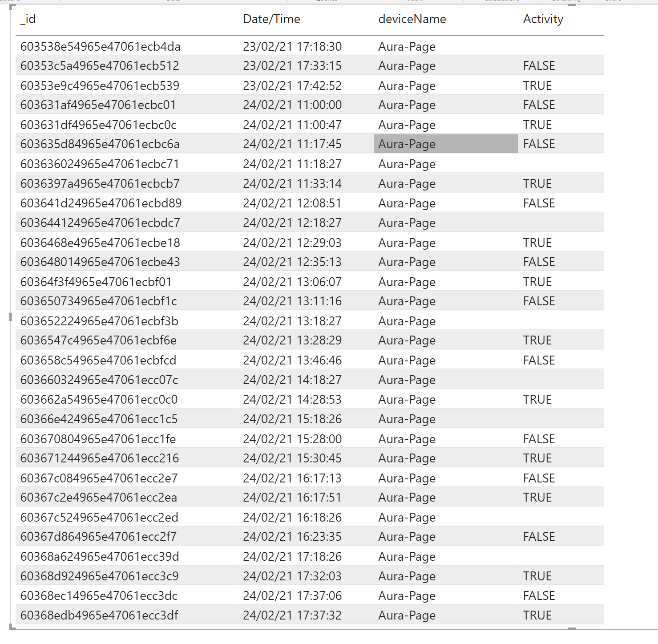Click id 60368ec14965e47061ecc3dc
The width and height of the screenshot is (658, 644).
pyautogui.click(x=99, y=596)
